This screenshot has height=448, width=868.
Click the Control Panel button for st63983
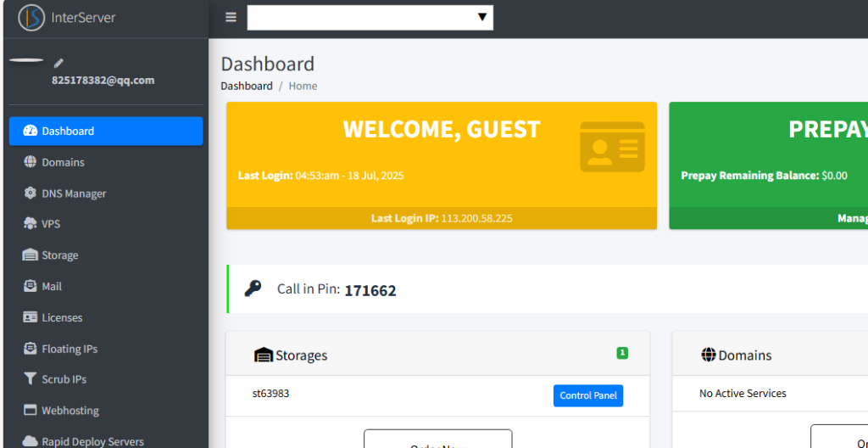[588, 396]
